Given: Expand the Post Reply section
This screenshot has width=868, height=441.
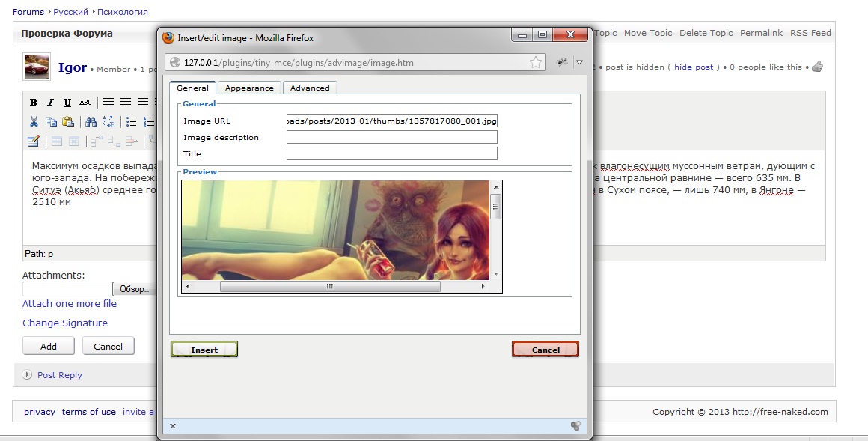Looking at the screenshot, I should click(x=28, y=375).
